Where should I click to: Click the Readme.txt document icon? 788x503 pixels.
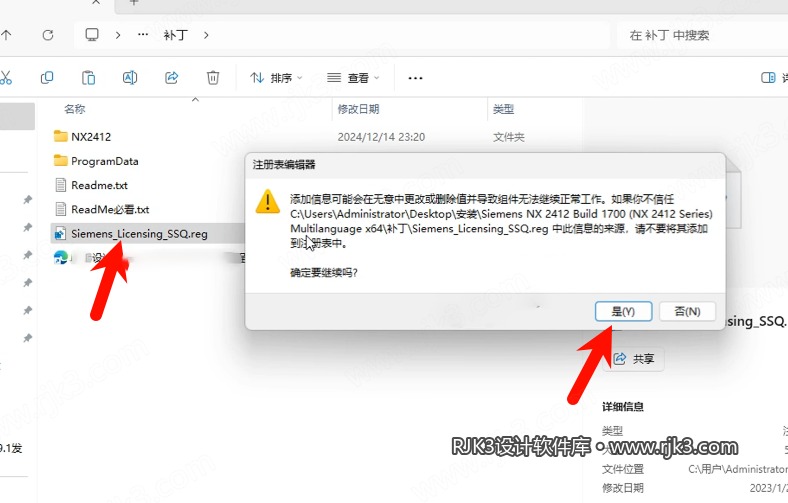[x=61, y=185]
